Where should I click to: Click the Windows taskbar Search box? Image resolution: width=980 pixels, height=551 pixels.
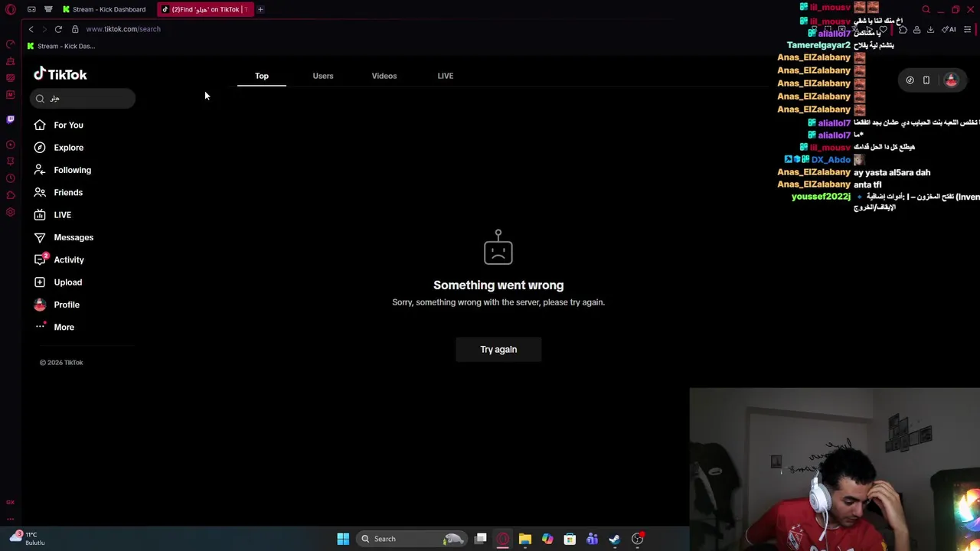[410, 539]
